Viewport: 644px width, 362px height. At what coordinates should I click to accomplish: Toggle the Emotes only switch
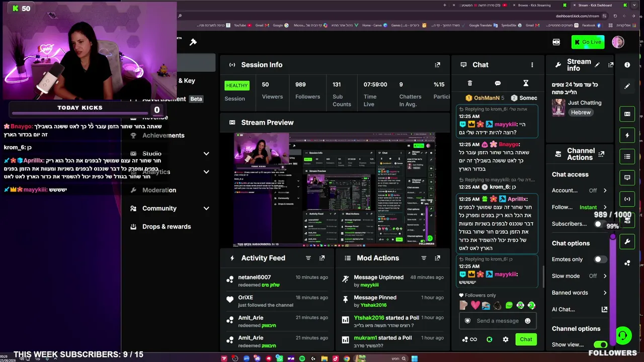click(600, 259)
